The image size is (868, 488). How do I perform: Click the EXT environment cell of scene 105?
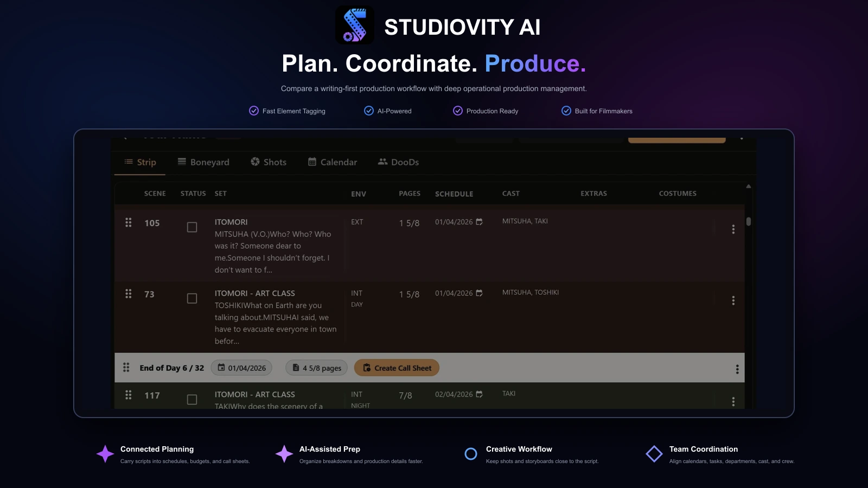click(x=357, y=222)
